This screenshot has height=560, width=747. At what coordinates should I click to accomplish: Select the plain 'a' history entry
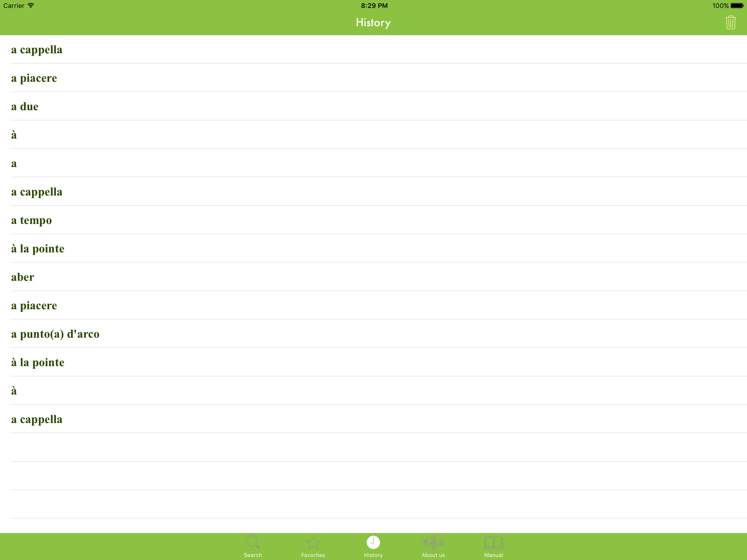[373, 163]
